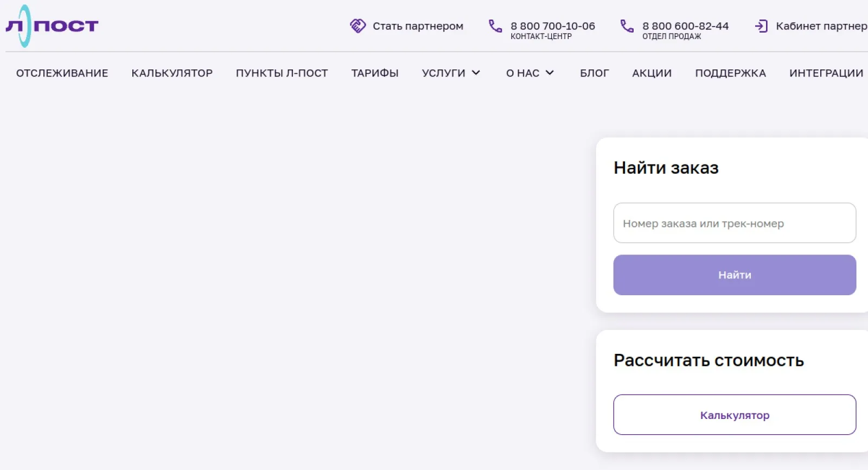Viewport: 868px width, 470px height.
Task: Open the Блог page
Action: (x=594, y=73)
